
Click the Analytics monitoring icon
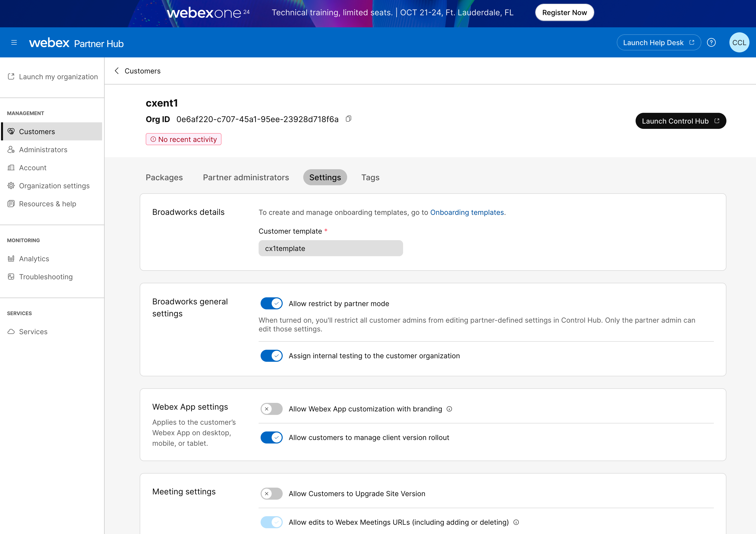(x=11, y=258)
